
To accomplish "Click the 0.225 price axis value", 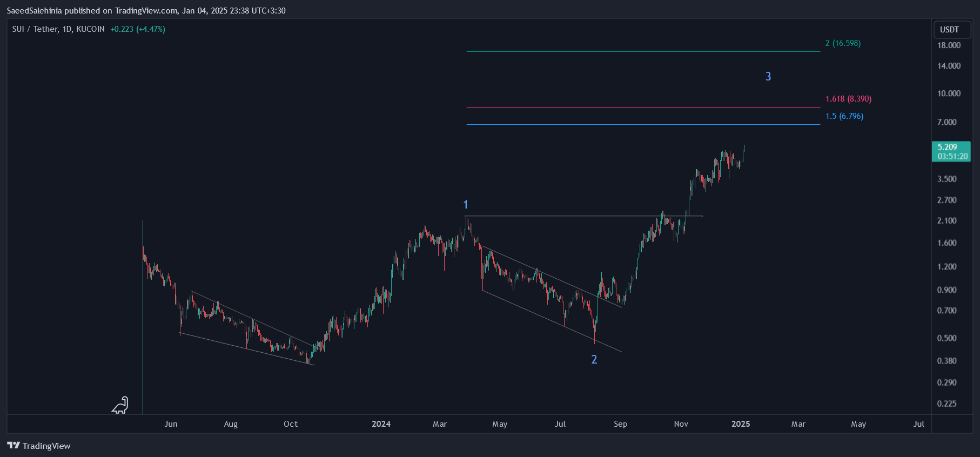I will pyautogui.click(x=947, y=404).
